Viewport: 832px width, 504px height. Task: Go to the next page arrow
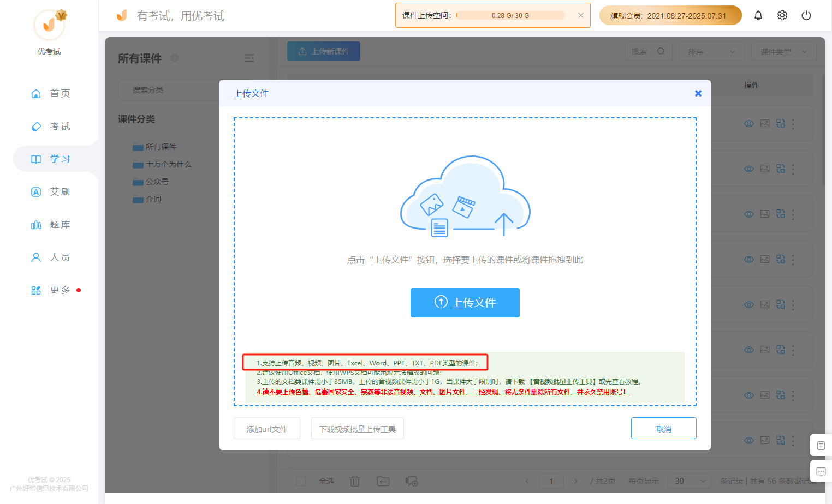click(x=575, y=481)
